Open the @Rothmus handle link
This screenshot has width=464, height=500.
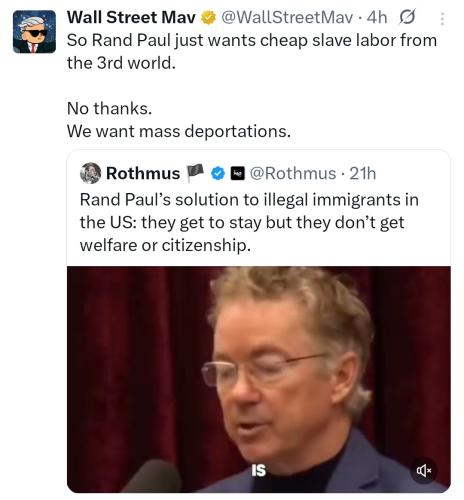[x=293, y=174]
